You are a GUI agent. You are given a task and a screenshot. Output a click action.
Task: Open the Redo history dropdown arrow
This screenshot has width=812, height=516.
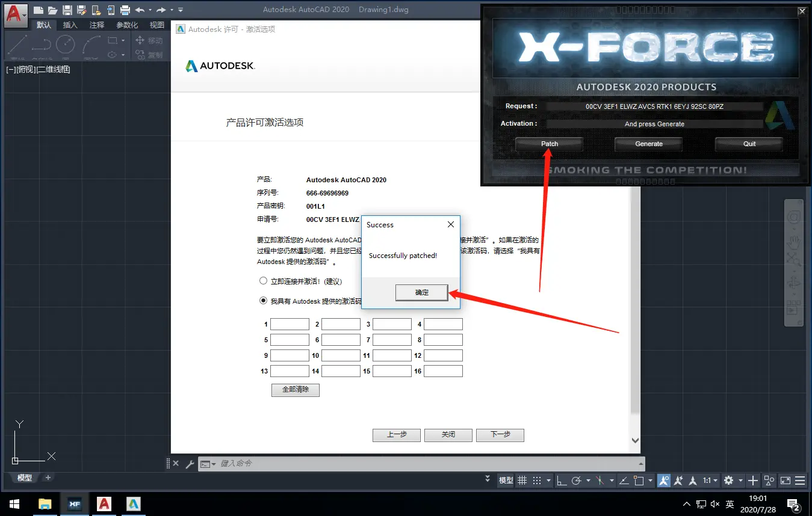pos(172,10)
